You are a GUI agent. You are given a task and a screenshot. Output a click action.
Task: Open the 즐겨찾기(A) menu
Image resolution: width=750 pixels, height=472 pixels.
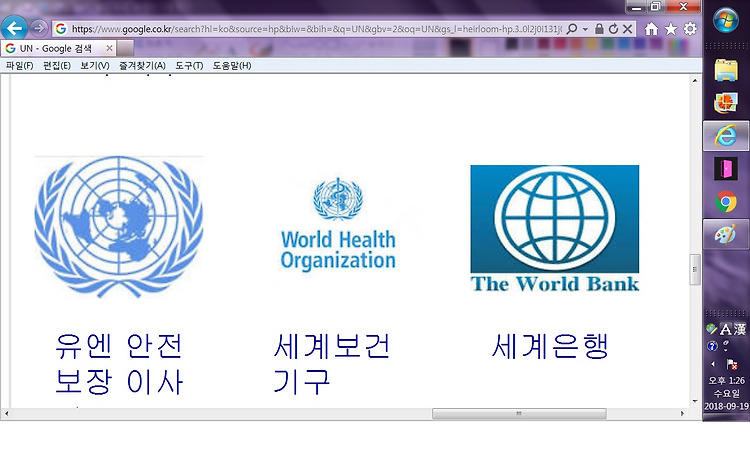142,66
